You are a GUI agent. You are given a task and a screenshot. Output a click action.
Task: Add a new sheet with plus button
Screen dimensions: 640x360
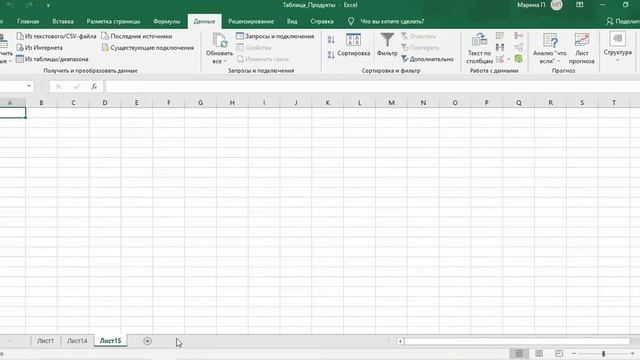pos(147,341)
